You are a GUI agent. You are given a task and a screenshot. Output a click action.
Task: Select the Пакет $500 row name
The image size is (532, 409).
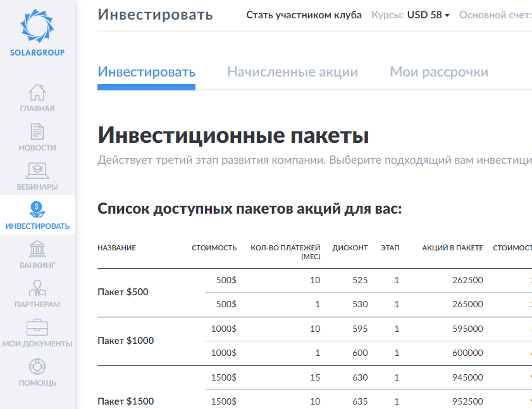click(123, 293)
